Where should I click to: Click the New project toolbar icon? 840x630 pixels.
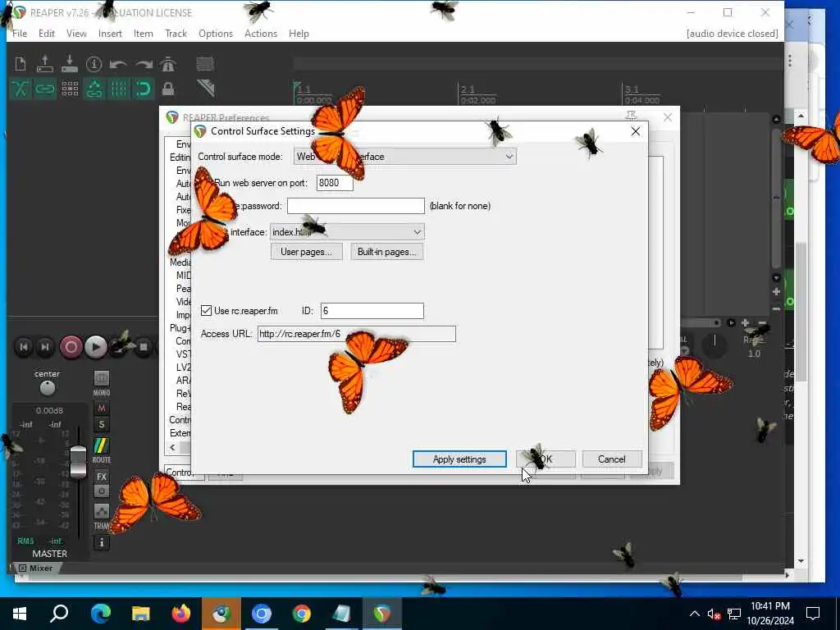(x=21, y=64)
